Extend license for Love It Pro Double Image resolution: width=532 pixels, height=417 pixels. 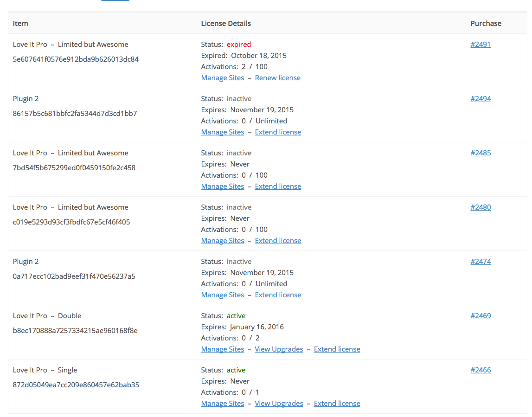pos(337,349)
